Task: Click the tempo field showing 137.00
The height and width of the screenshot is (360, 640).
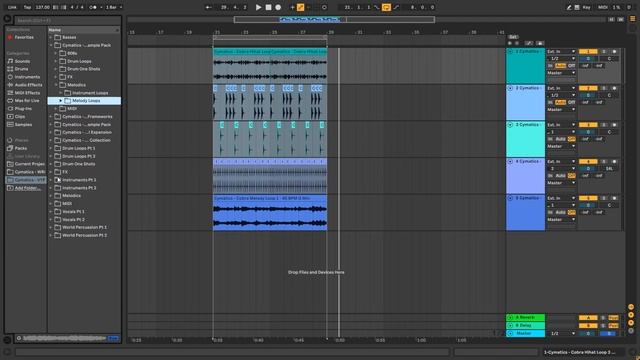Action: point(42,7)
